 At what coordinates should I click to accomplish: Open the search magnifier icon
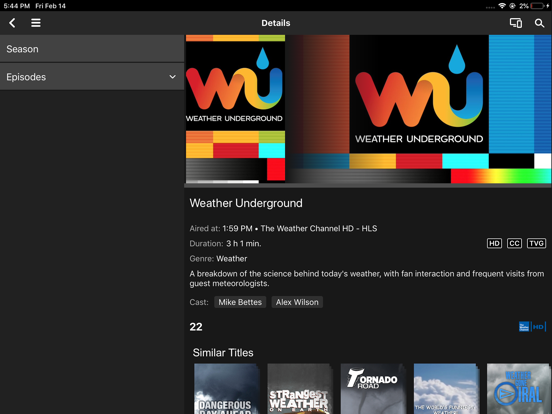coord(539,23)
